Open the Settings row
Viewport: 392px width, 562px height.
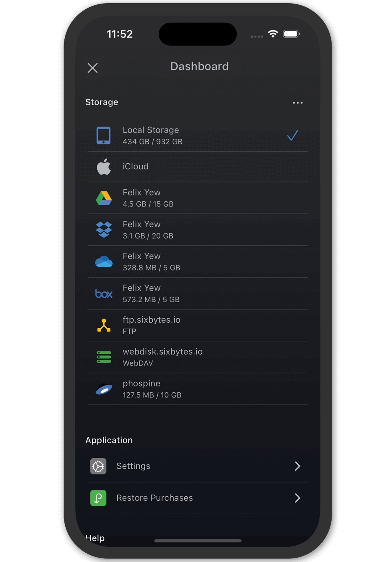[x=133, y=466]
